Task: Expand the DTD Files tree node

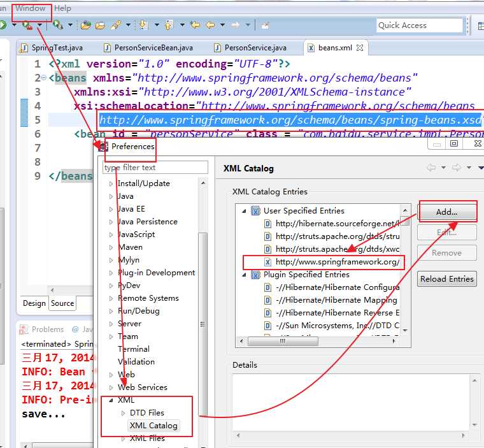Action: [x=124, y=413]
